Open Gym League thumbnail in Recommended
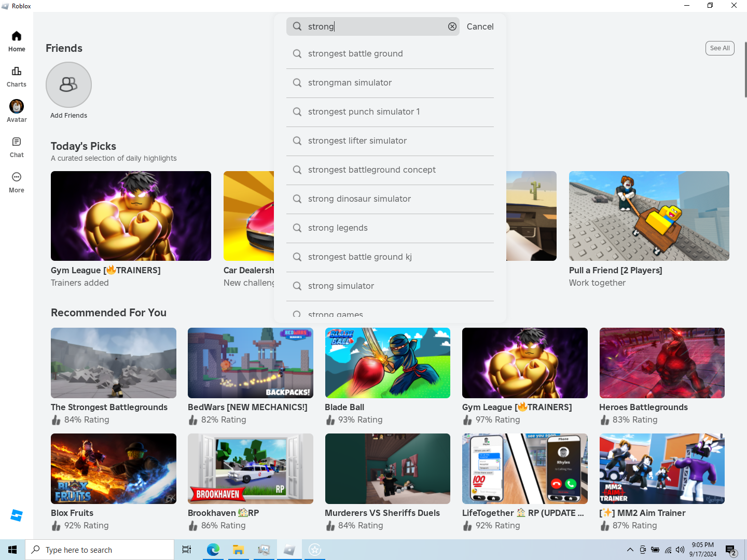Image resolution: width=747 pixels, height=560 pixels. (x=525, y=363)
